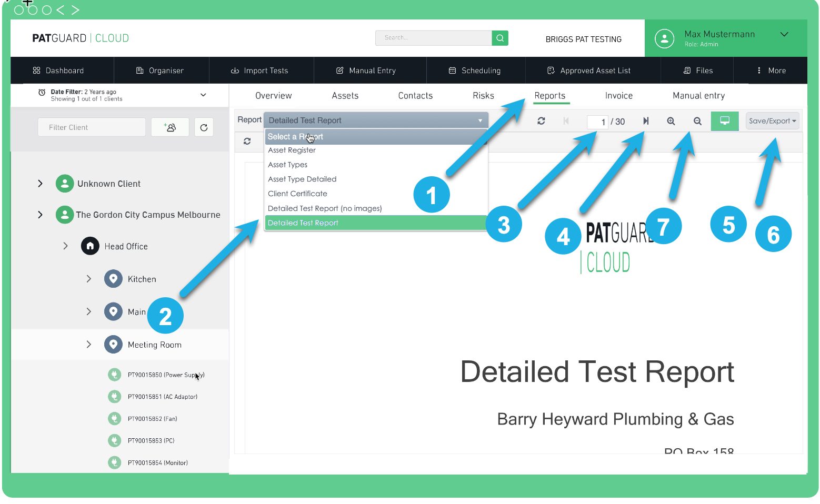820x504 pixels.
Task: Choose highlighted Detailed Test Report option
Action: [x=376, y=223]
